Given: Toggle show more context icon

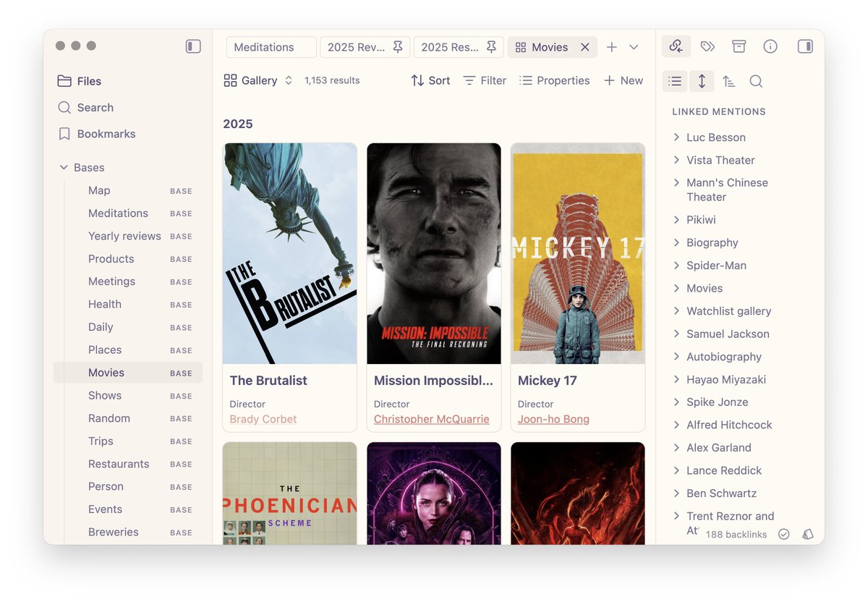Looking at the screenshot, I should 702,81.
